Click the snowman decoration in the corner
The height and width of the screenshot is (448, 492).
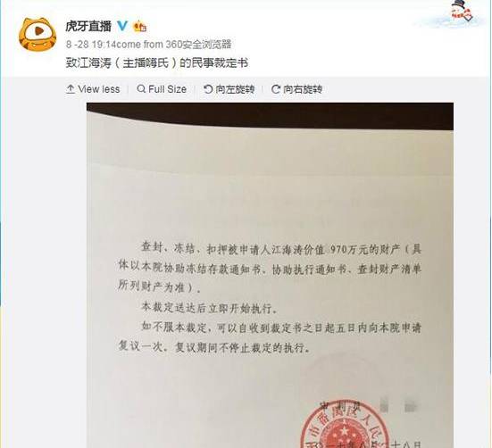(461, 12)
